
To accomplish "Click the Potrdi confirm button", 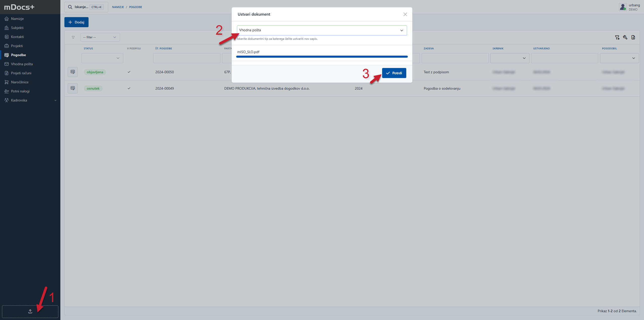I will (394, 73).
